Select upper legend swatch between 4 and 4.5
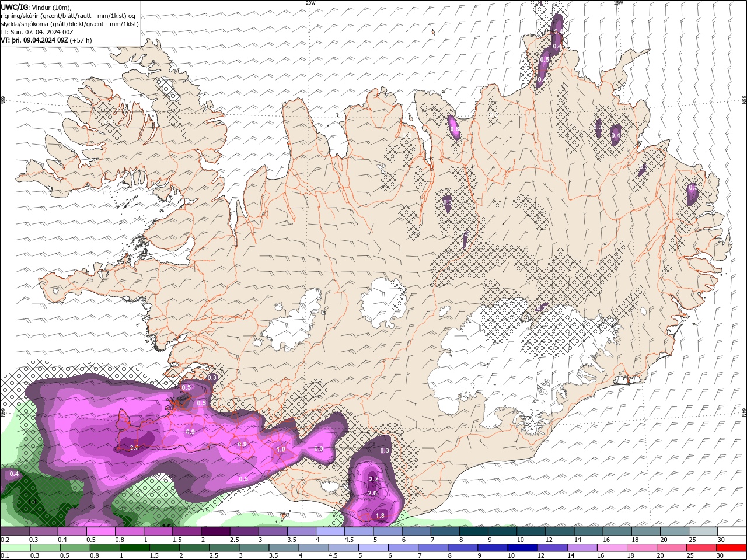 pyautogui.click(x=330, y=531)
